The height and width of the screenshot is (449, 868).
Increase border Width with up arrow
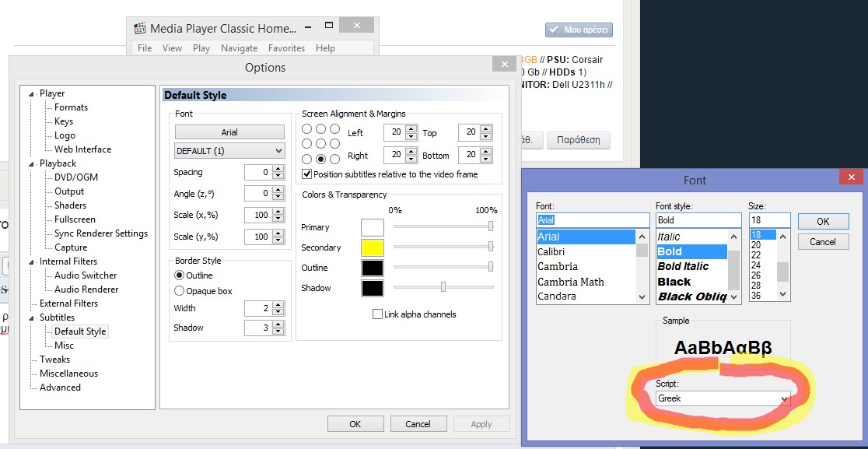(279, 304)
